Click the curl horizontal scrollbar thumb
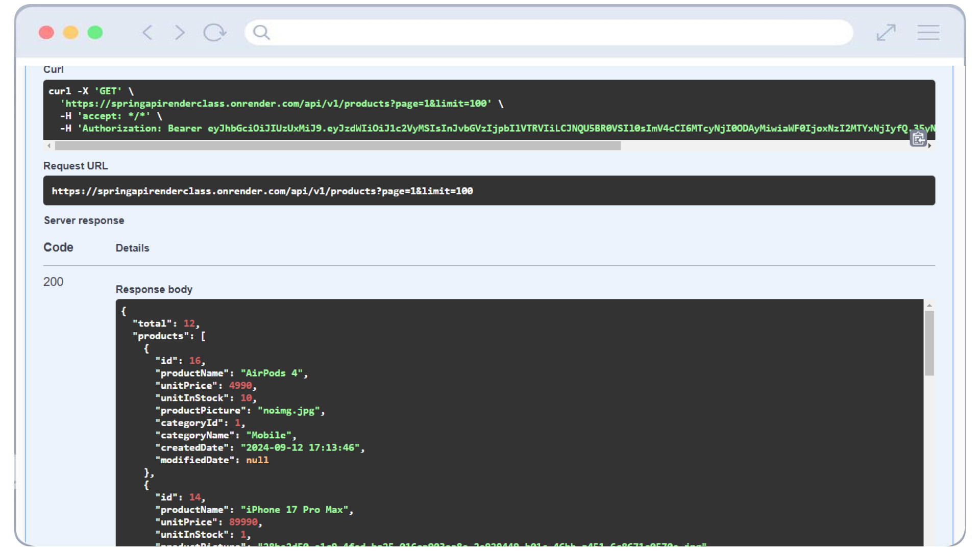980x551 pixels. (337, 146)
